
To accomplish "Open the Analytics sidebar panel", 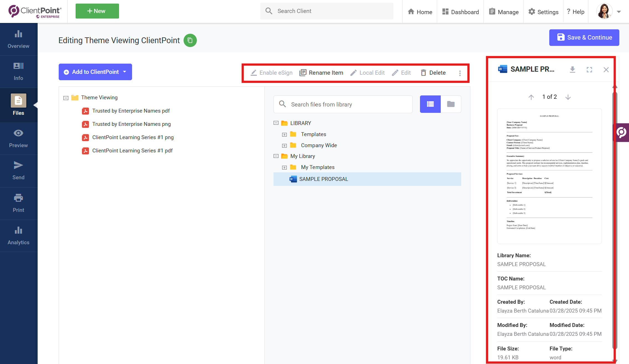I will point(18,235).
